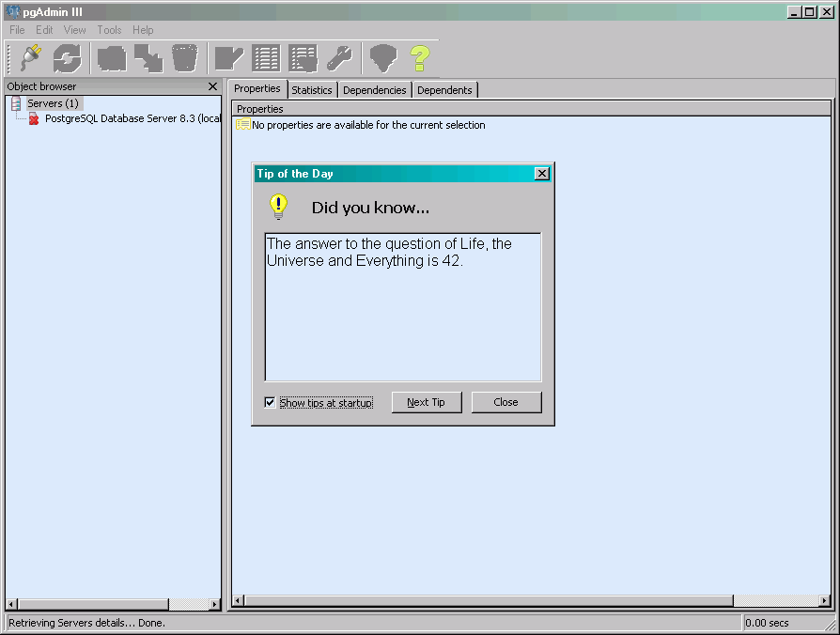Viewport: 840px width, 635px height.
Task: Click the properties pane scrollbar right arrow
Action: pyautogui.click(x=825, y=601)
